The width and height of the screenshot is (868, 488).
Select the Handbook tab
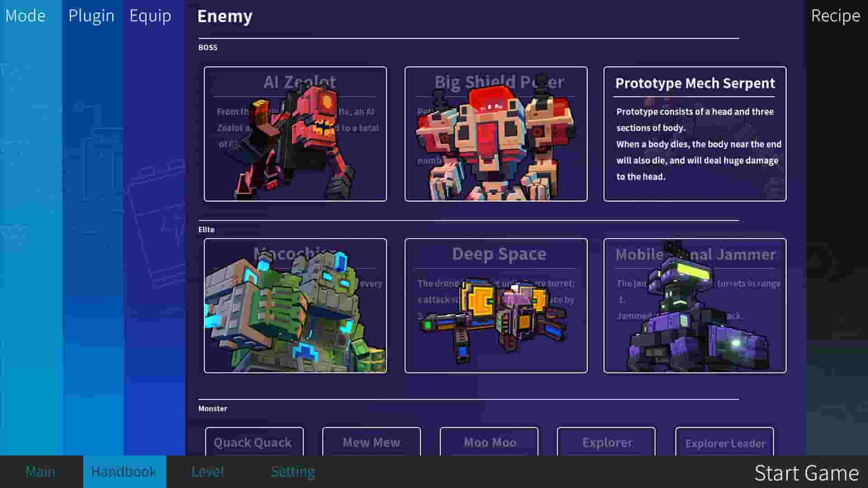click(123, 471)
